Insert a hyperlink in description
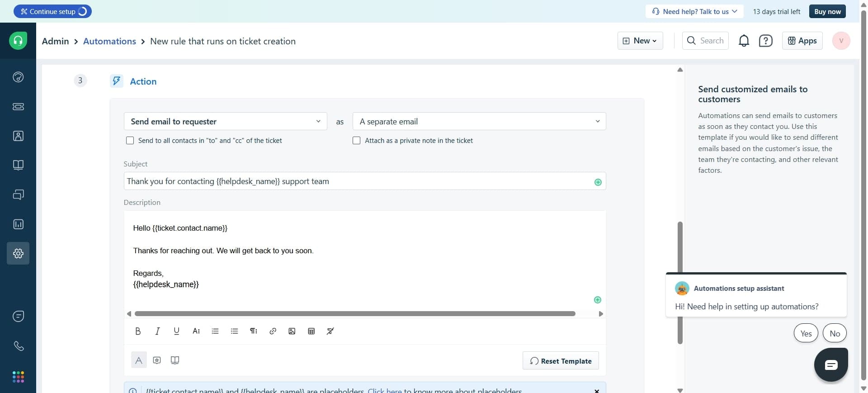868x393 pixels. [273, 331]
